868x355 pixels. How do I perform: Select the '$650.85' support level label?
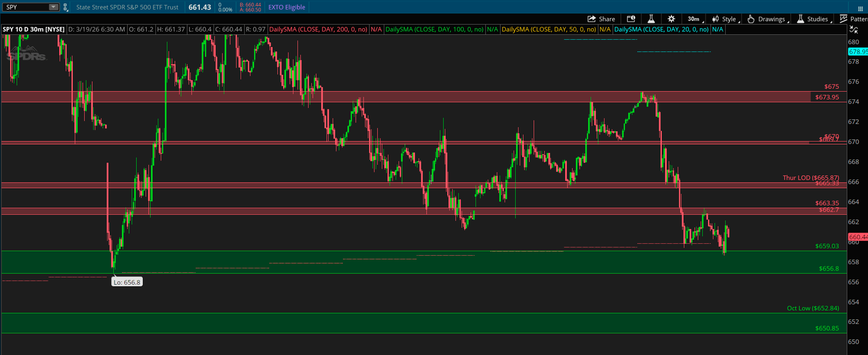(x=827, y=328)
